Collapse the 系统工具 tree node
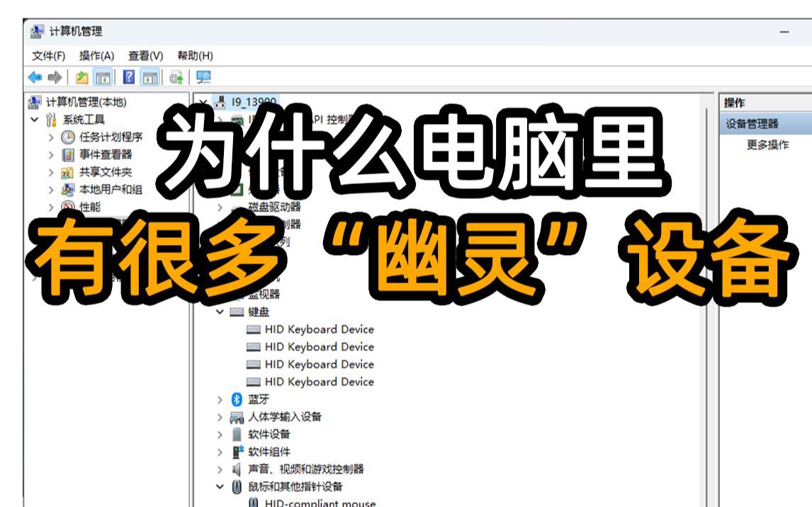Screen dimensions: 812x507 pos(35,120)
